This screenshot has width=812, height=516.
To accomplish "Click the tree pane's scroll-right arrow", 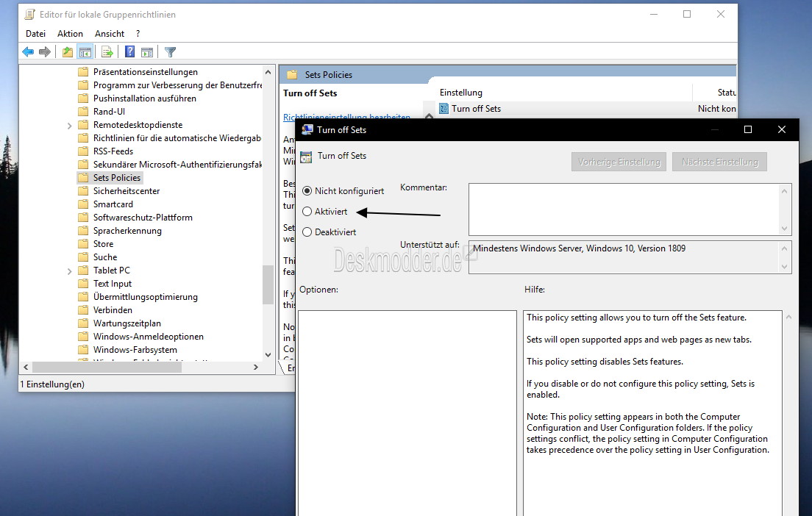I will (255, 367).
